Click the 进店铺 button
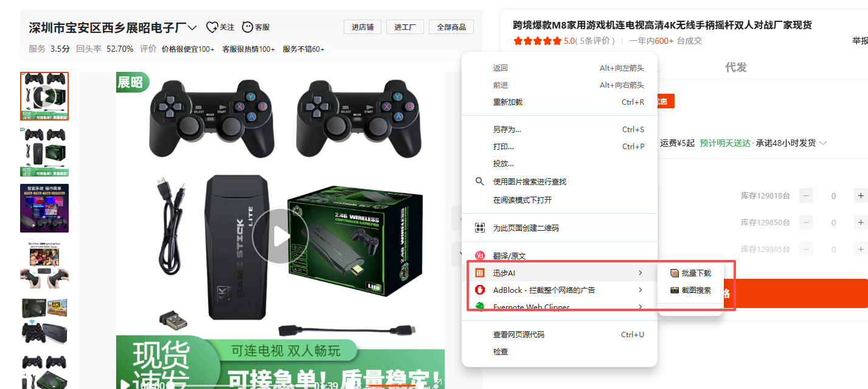The height and width of the screenshot is (389, 868). [x=363, y=27]
